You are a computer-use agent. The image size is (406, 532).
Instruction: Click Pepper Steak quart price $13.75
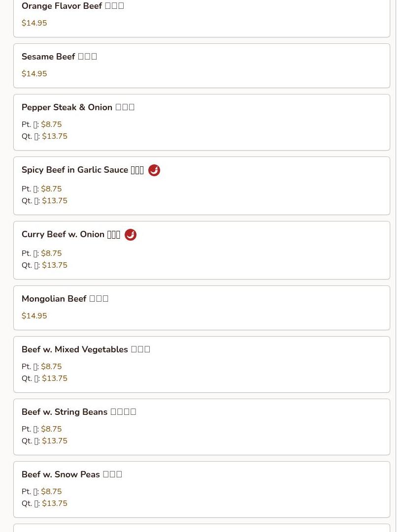coord(55,136)
